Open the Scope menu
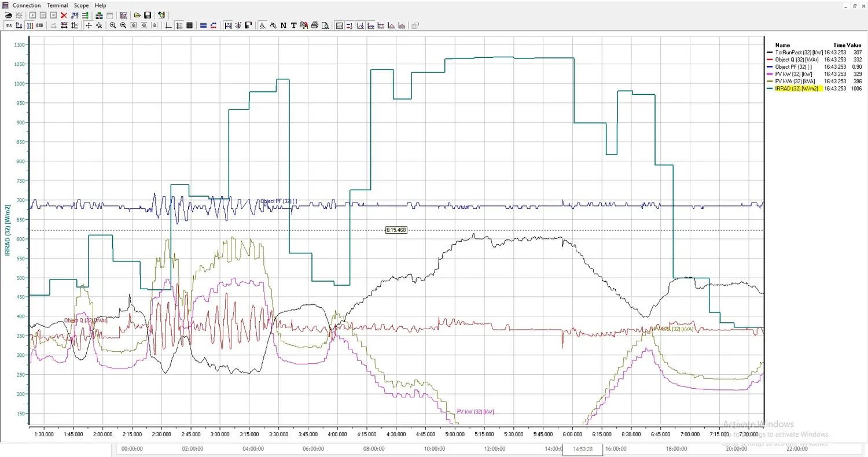Viewport: 868px width, 457px height. (x=81, y=5)
